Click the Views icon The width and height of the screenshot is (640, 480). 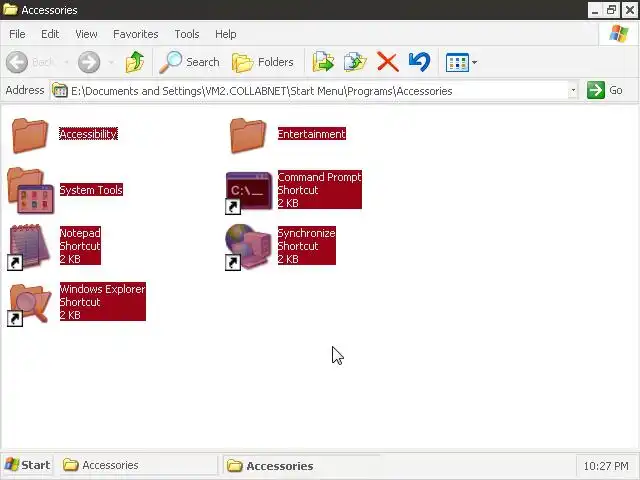(x=457, y=62)
